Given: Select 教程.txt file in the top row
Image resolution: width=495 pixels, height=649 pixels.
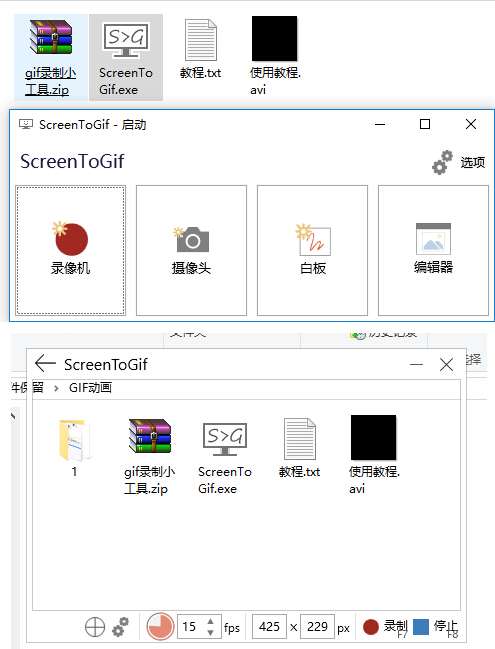Looking at the screenshot, I should [x=200, y=50].
